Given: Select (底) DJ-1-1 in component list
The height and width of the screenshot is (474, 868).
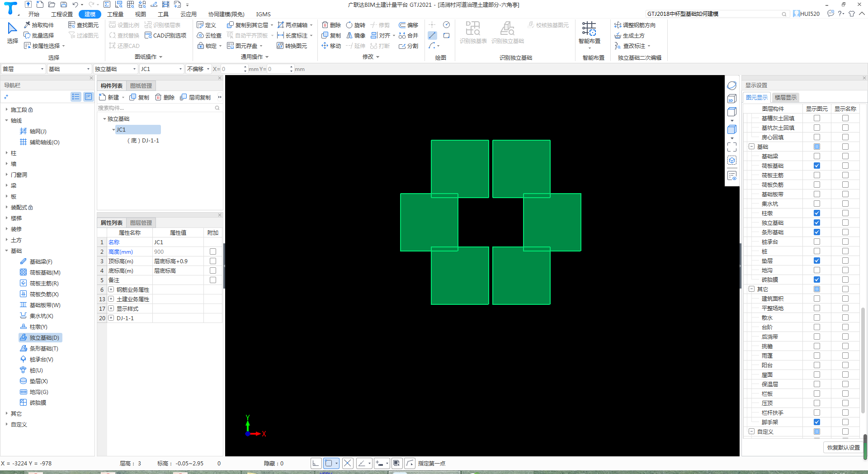Looking at the screenshot, I should pyautogui.click(x=144, y=140).
